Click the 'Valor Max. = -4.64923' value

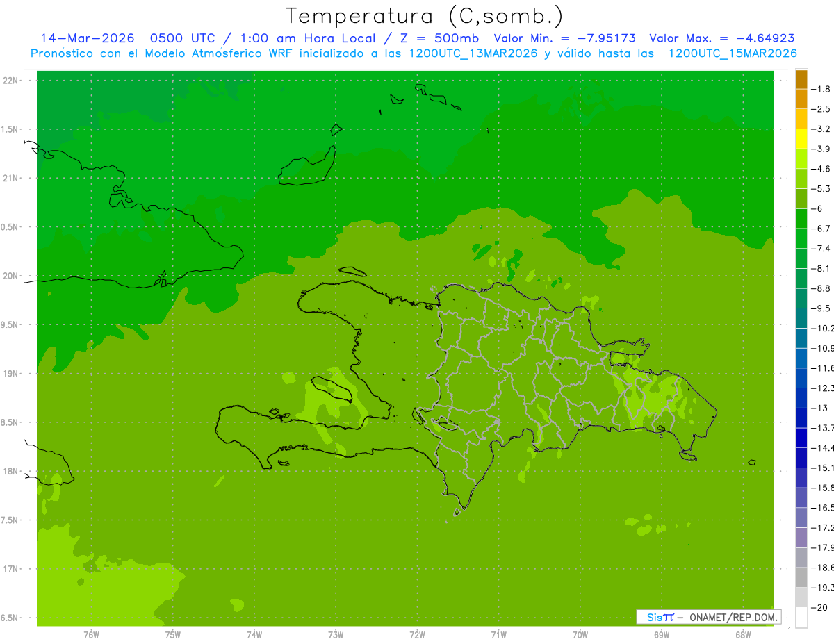click(722, 38)
